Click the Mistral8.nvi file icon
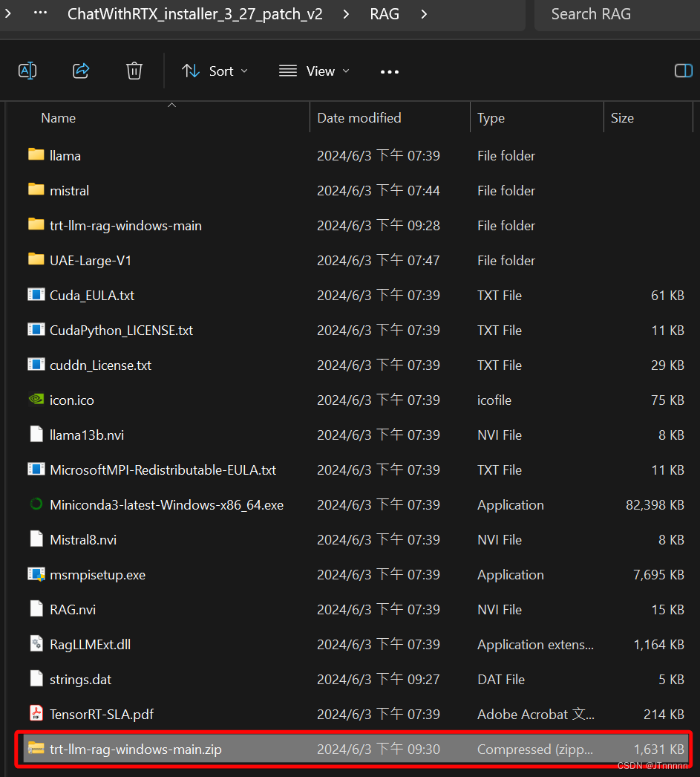The width and height of the screenshot is (700, 777). (36, 539)
